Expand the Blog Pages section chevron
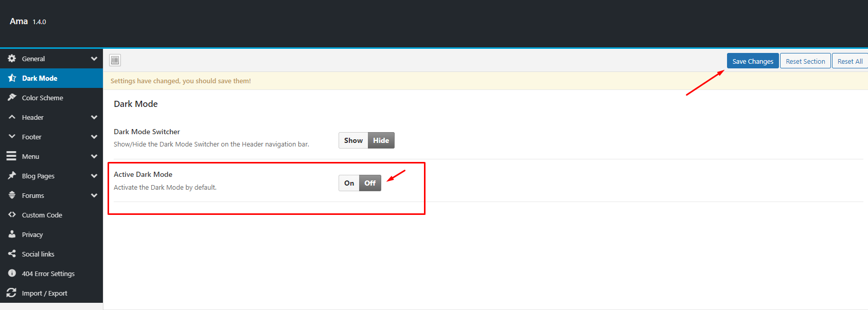 click(94, 176)
